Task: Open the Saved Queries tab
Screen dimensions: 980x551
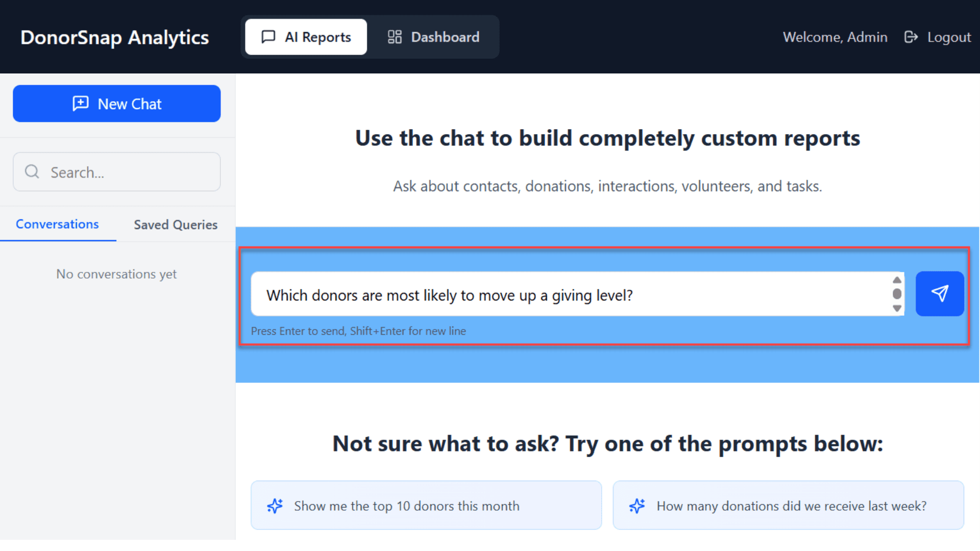Action: pyautogui.click(x=175, y=224)
